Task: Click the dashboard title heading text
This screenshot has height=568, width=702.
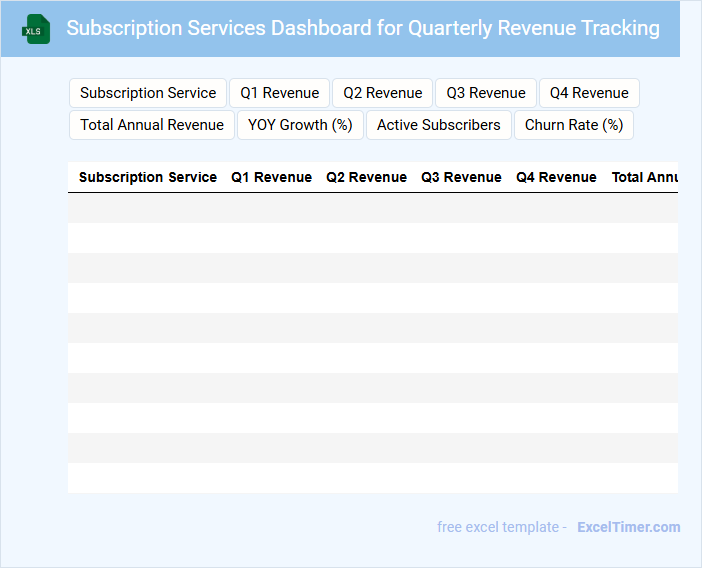Action: click(363, 28)
